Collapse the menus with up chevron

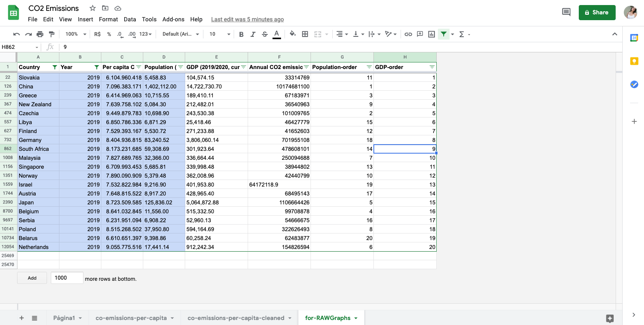point(614,34)
